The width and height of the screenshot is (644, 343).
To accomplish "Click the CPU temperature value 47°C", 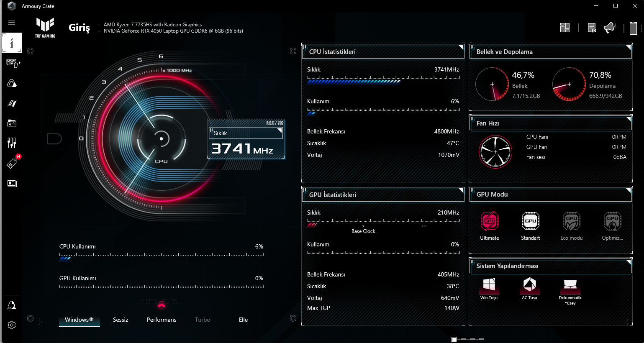I will pyautogui.click(x=453, y=143).
